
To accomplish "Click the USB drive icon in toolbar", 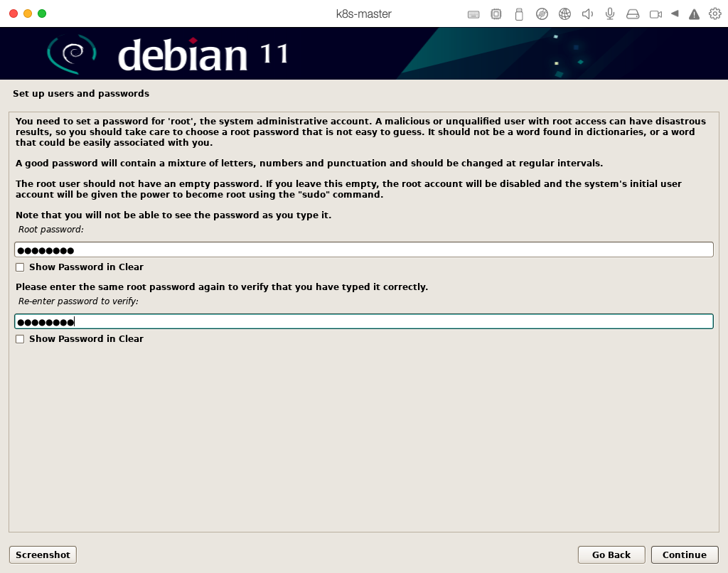I will (519, 14).
